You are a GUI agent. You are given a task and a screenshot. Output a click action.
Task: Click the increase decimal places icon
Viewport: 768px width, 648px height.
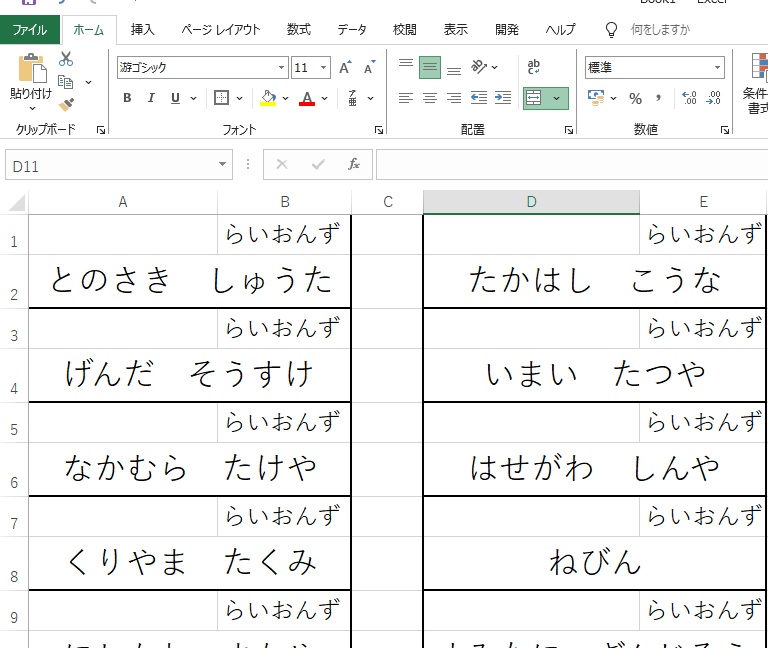(x=689, y=98)
